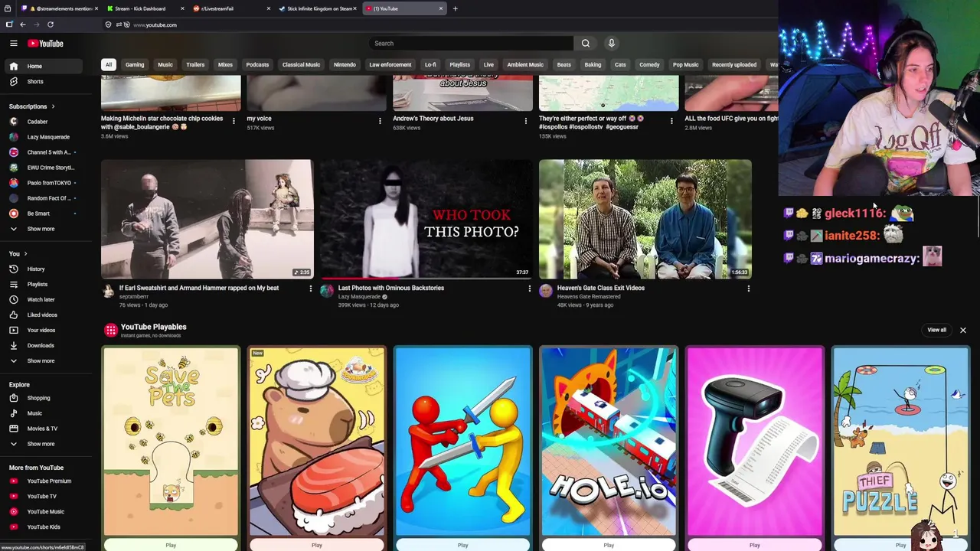
Task: Open options for Last Photos video
Action: tap(529, 289)
